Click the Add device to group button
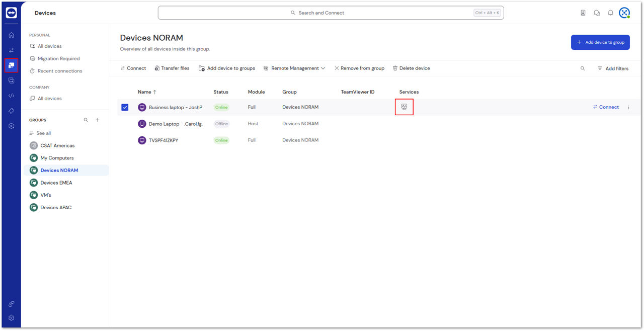Image resolution: width=644 pixels, height=331 pixels. (x=600, y=42)
